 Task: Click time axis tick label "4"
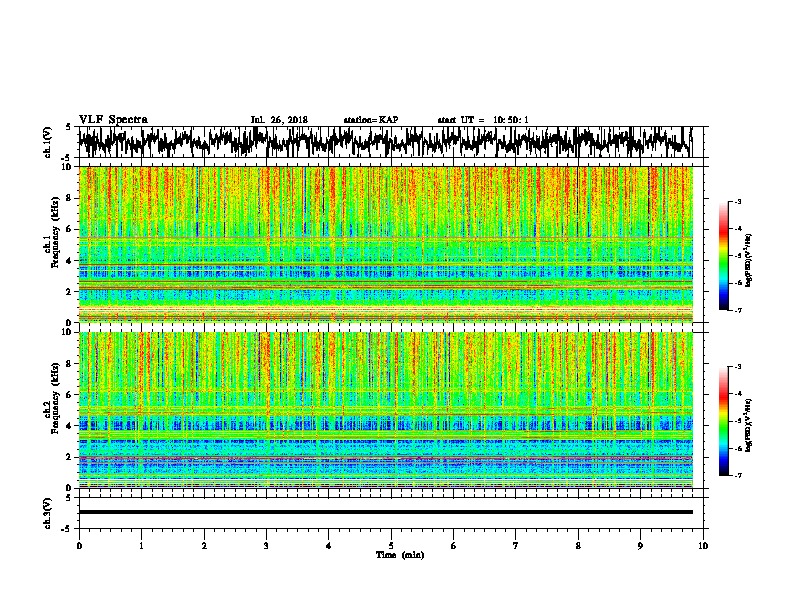tap(329, 546)
